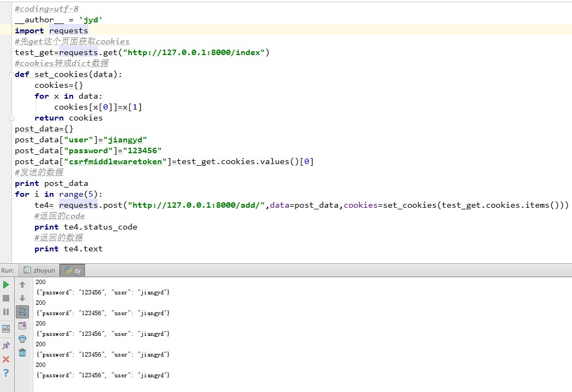Clear all console output with trash icon
The image size is (572, 392).
pyautogui.click(x=22, y=353)
